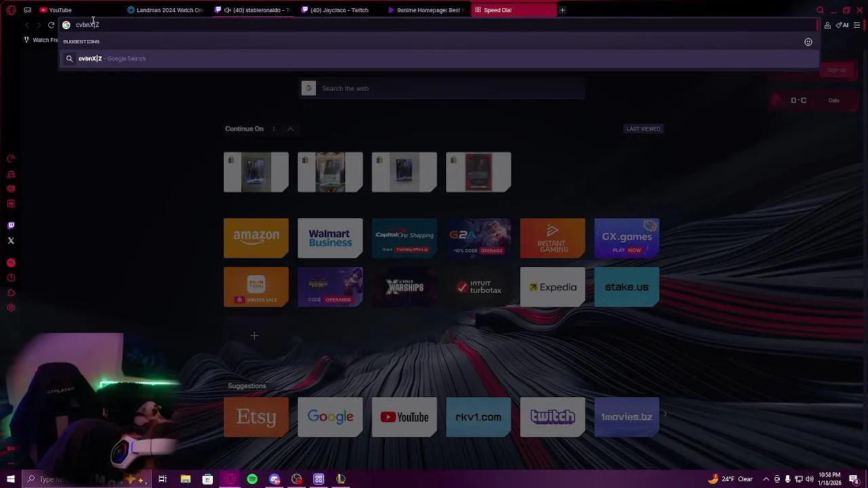Open the Intuit TurboTax tile

[479, 287]
